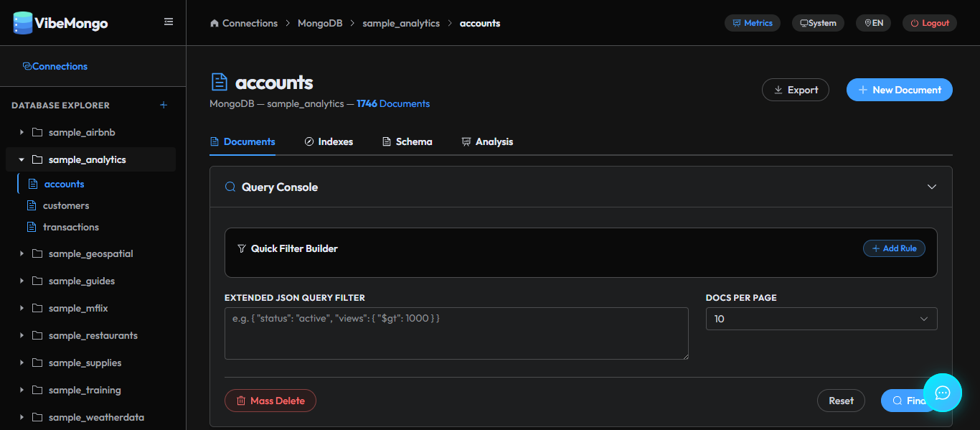Select the sample_restaurants database name
The image size is (980, 430).
(x=93, y=335)
